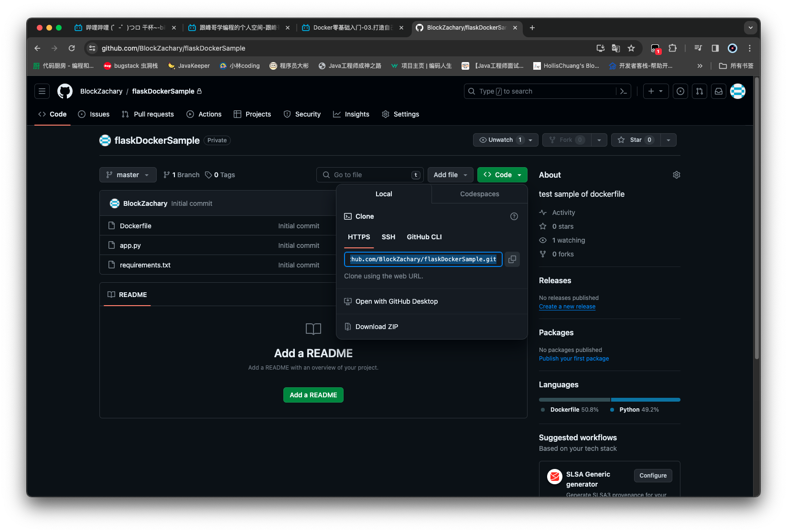Image resolution: width=787 pixels, height=532 pixels.
Task: Configure the SLSA Generic generator workflow
Action: click(x=653, y=476)
